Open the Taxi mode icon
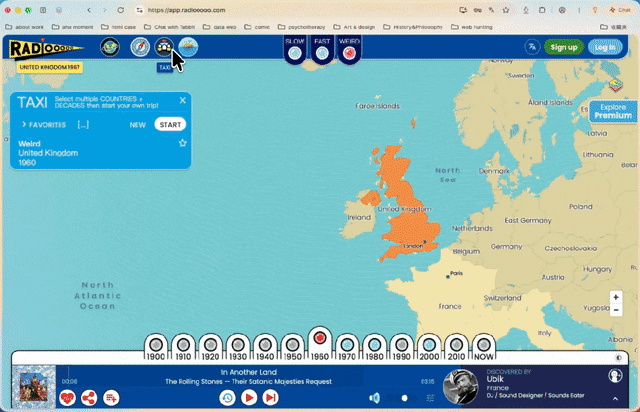Image resolution: width=640 pixels, height=412 pixels. click(x=164, y=47)
